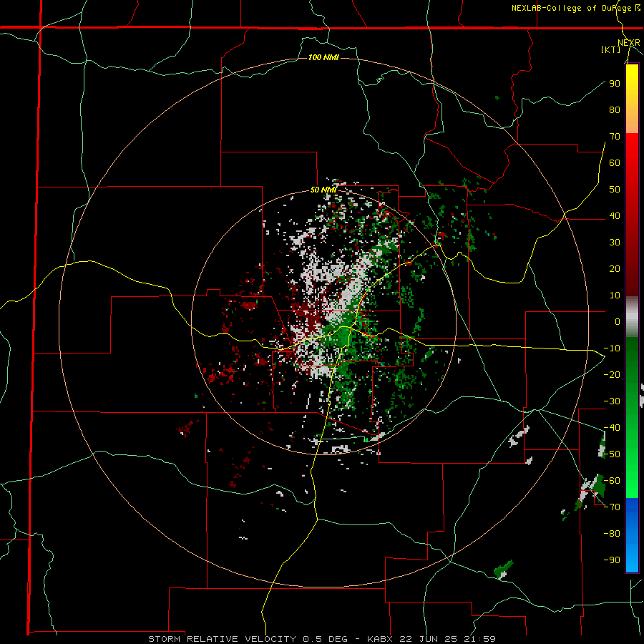
Task: Click the KABX radar site identifier
Action: [381, 639]
